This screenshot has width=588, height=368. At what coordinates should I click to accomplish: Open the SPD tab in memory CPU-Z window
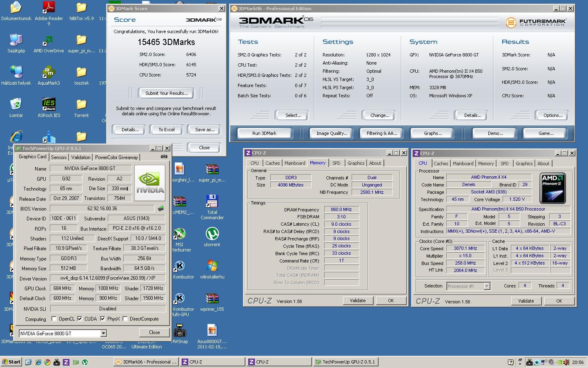coord(336,163)
